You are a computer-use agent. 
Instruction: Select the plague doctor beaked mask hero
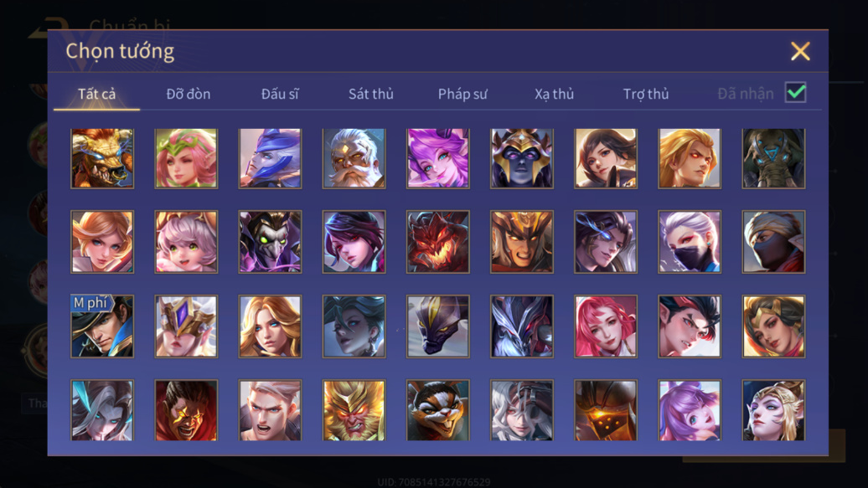tap(270, 242)
